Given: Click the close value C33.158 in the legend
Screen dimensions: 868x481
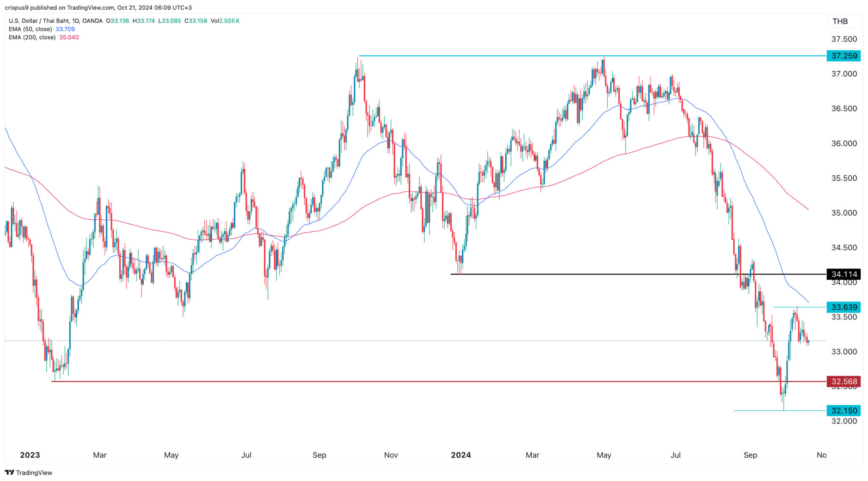Looking at the screenshot, I should 195,20.
